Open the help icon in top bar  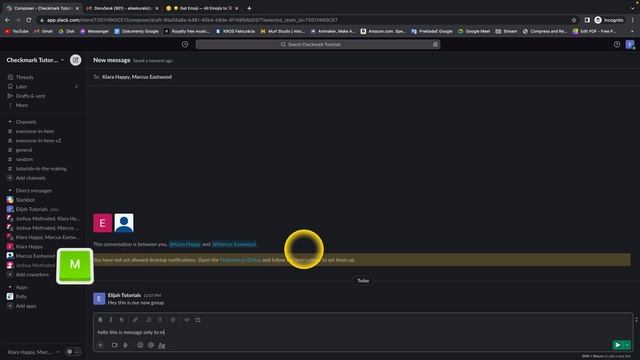(617, 44)
